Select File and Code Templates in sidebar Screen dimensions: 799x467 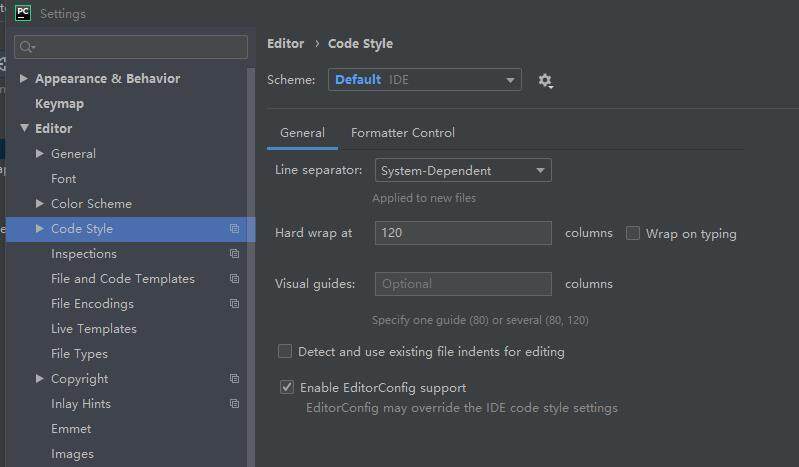[123, 279]
